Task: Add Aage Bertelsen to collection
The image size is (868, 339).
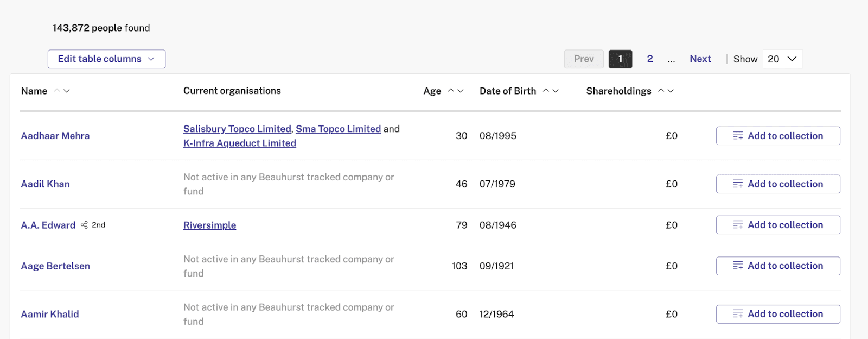Action: pos(778,266)
